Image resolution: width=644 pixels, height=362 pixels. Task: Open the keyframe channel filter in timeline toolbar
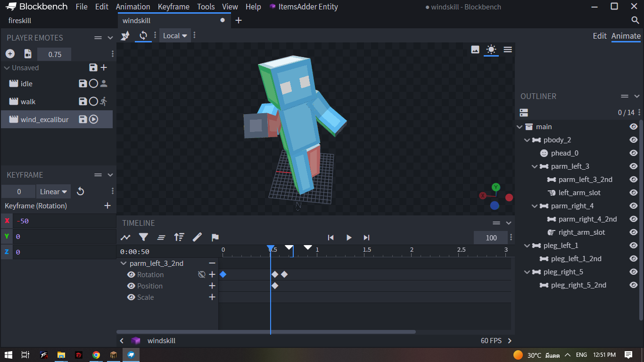click(144, 237)
